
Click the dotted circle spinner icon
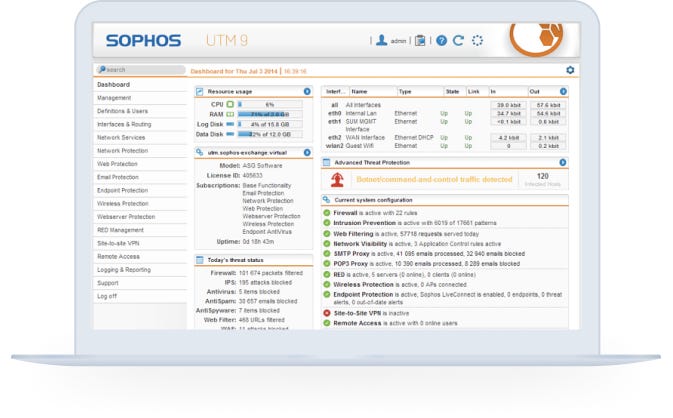[x=477, y=40]
